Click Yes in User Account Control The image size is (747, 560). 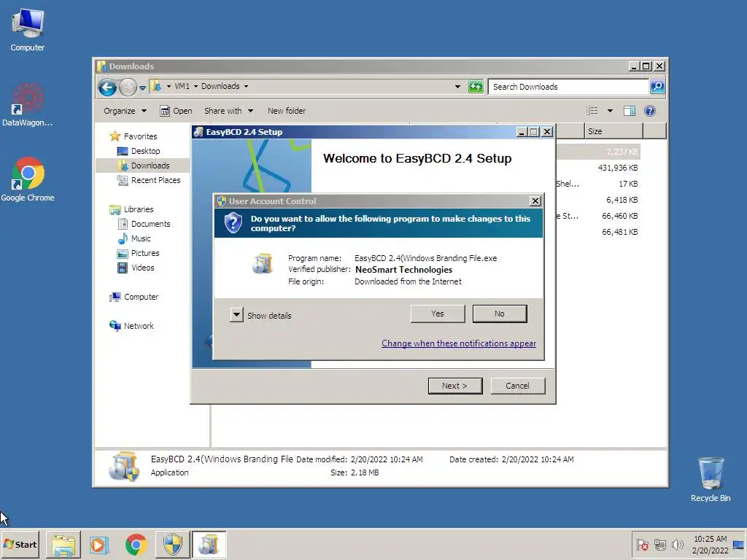438,314
